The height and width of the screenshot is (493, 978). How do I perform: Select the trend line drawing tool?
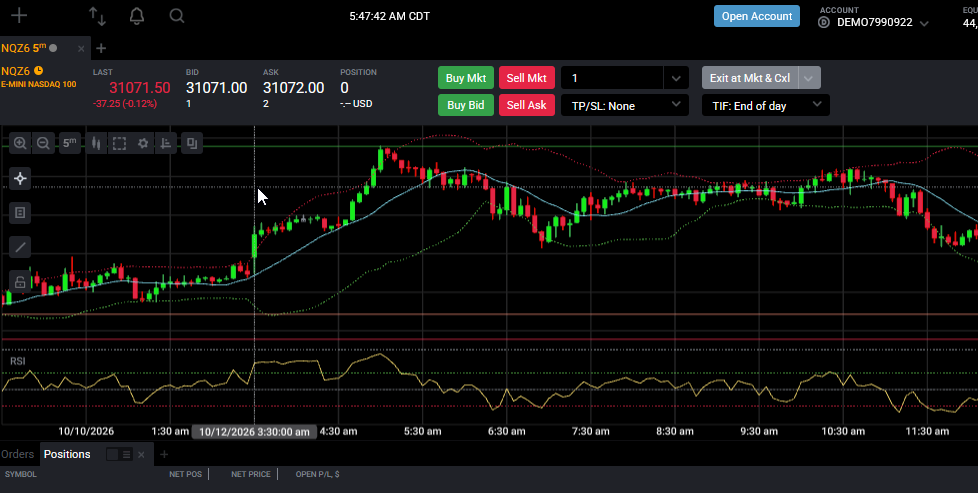20,248
